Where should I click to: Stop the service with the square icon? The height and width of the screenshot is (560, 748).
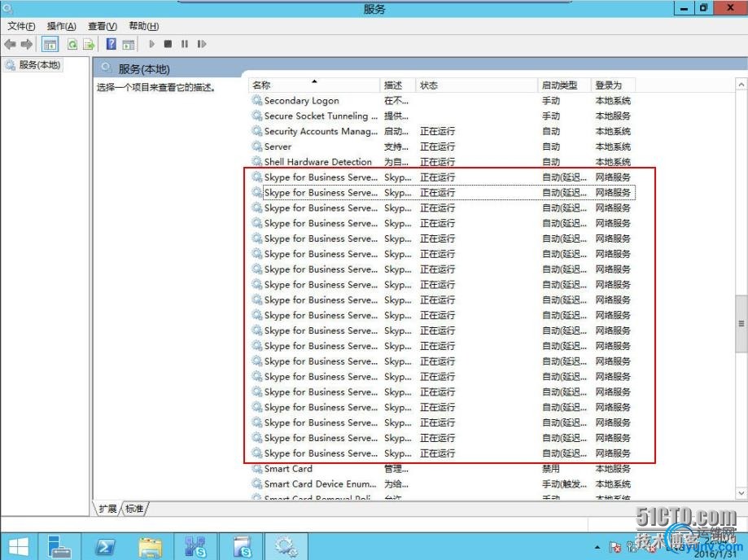coord(168,44)
